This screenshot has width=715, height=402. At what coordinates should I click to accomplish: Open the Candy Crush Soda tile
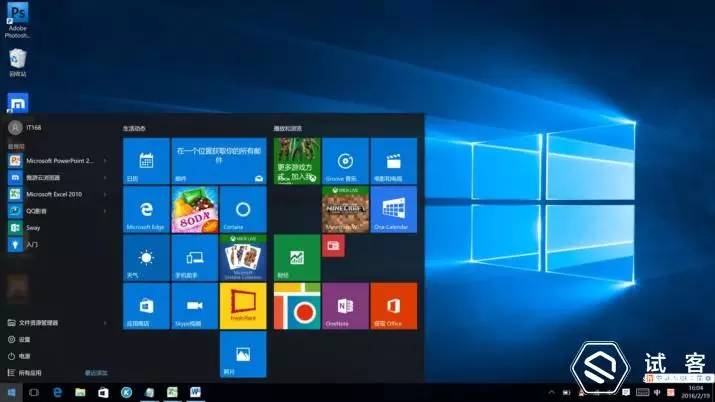[194, 210]
